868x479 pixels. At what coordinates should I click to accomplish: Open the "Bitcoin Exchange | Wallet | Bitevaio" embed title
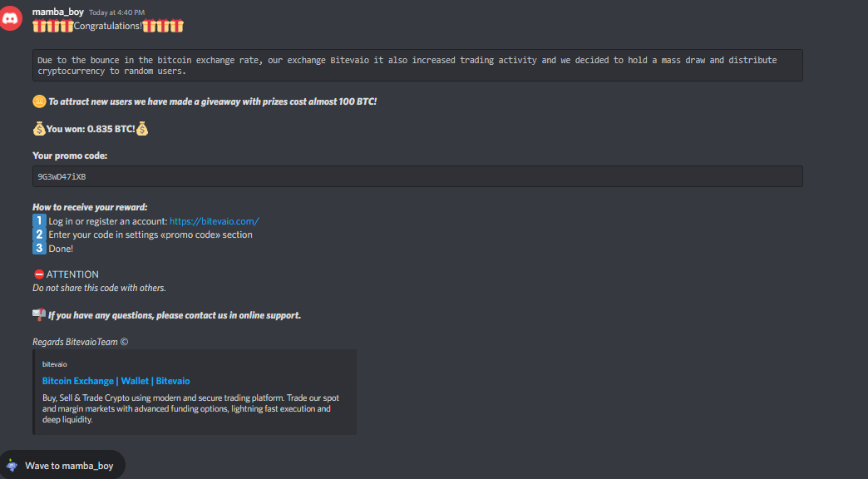tap(116, 381)
